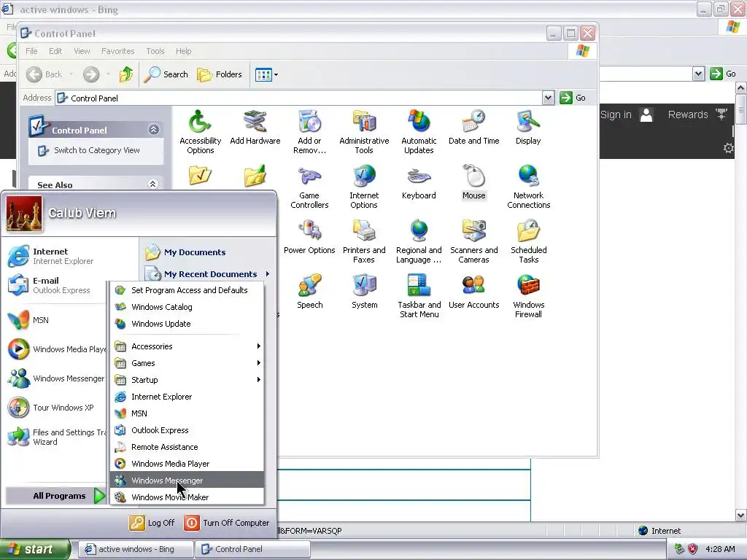Viewport: 747px width, 560px height.
Task: Open Automatic Updates icon
Action: 419,132
